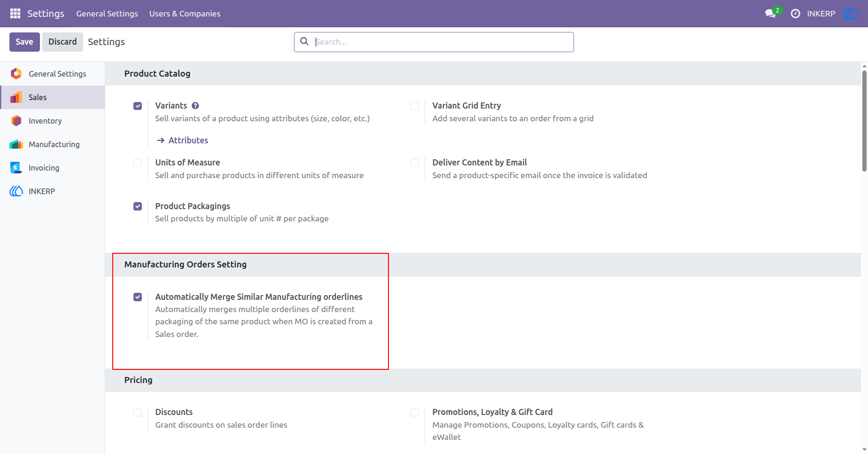Screen dimensions: 868x454
Task: Click the scrollbar down arrow
Action: (864, 449)
